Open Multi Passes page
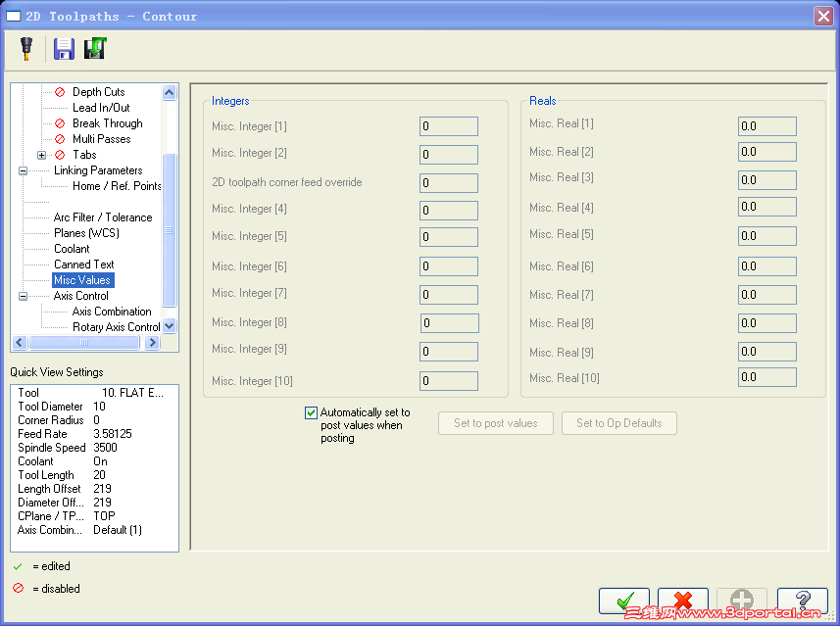The width and height of the screenshot is (840, 626). tap(101, 139)
